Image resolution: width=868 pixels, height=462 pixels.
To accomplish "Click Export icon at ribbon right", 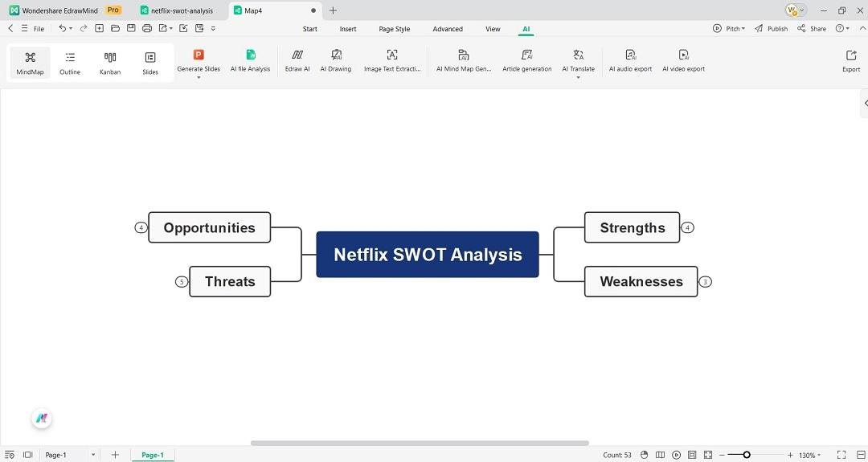I will click(x=851, y=55).
